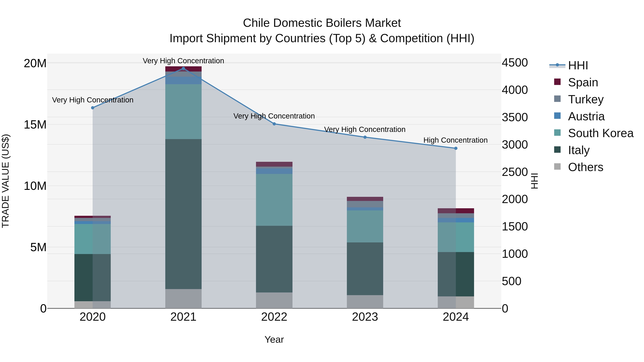
Task: Click the 2021 x-axis label
Action: [183, 317]
